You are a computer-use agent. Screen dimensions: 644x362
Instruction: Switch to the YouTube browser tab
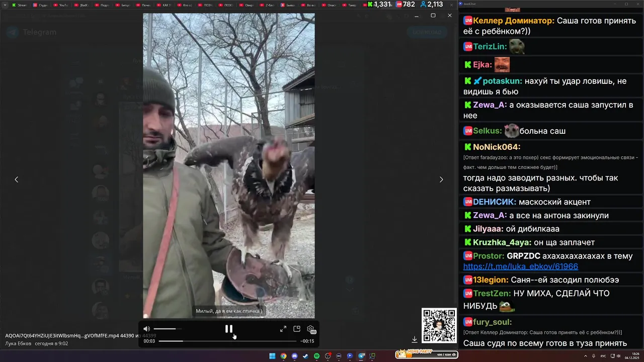tap(60, 5)
